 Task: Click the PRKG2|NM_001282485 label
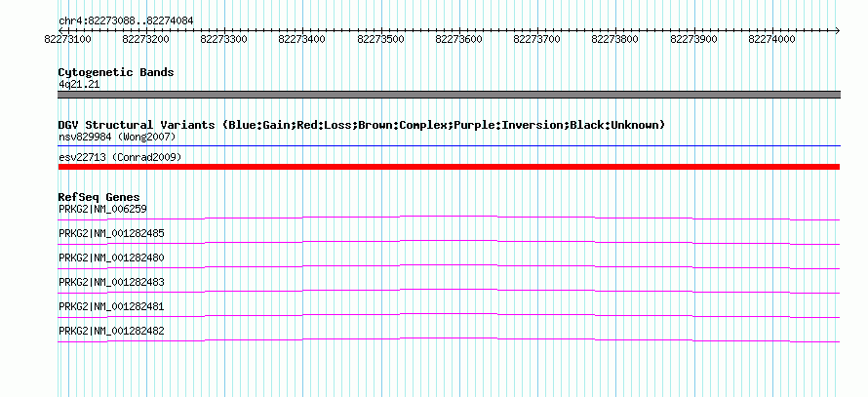tap(111, 234)
